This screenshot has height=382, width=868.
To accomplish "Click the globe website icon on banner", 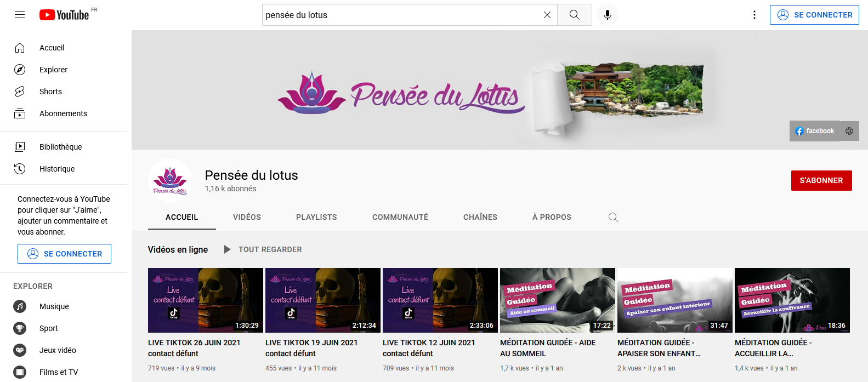I will point(849,131).
